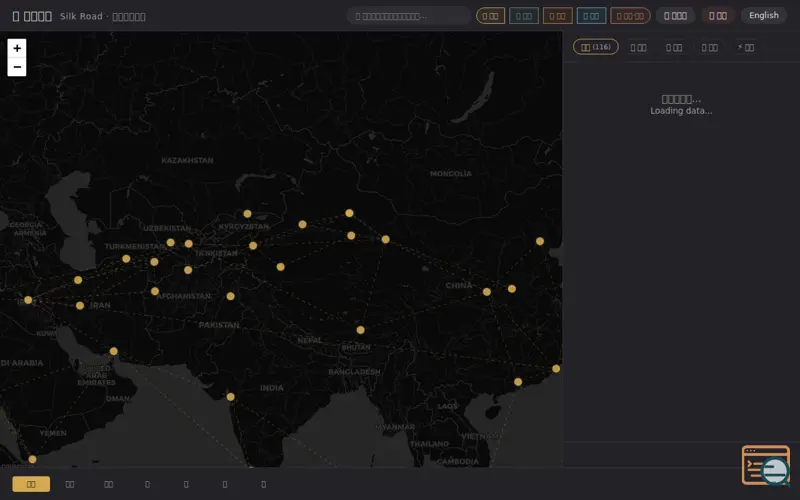Click the 'Loading data...' text
The width and height of the screenshot is (800, 500).
click(x=681, y=111)
